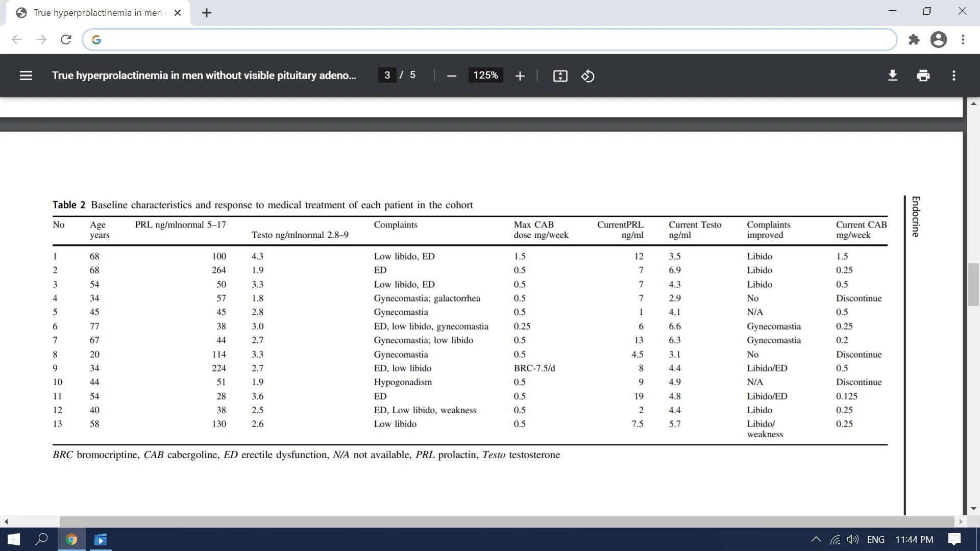980x551 pixels.
Task: Open the clock showing 11:44 PM
Action: pos(914,539)
